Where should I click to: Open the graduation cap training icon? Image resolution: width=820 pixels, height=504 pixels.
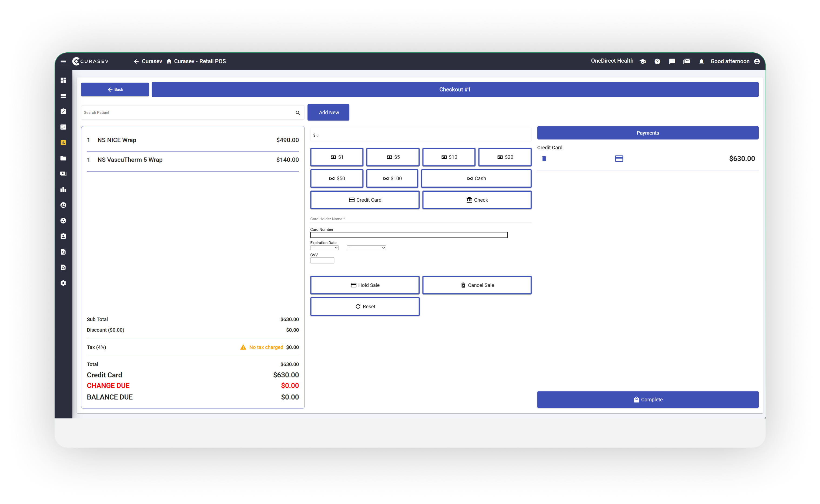(x=642, y=62)
